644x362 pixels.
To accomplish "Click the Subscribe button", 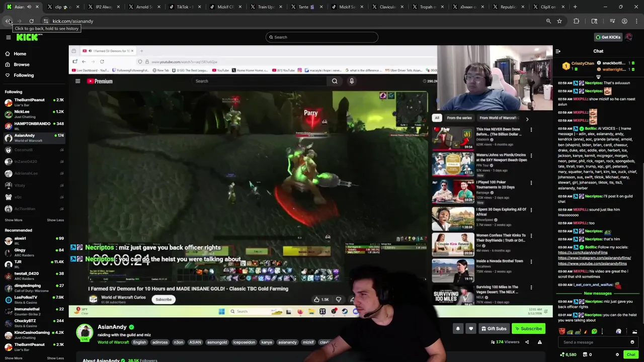I will 528,329.
